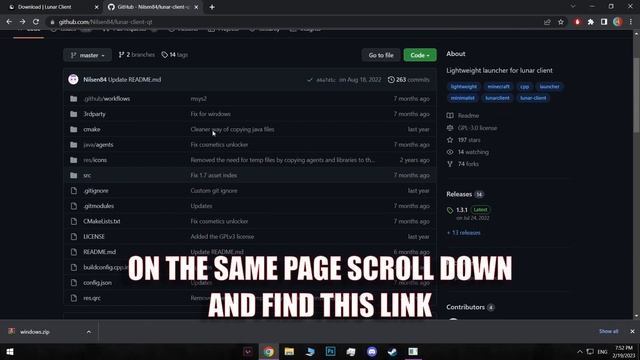Viewport: 640px width, 360px height.
Task: Click the lunarclient topic tag
Action: 497,98
